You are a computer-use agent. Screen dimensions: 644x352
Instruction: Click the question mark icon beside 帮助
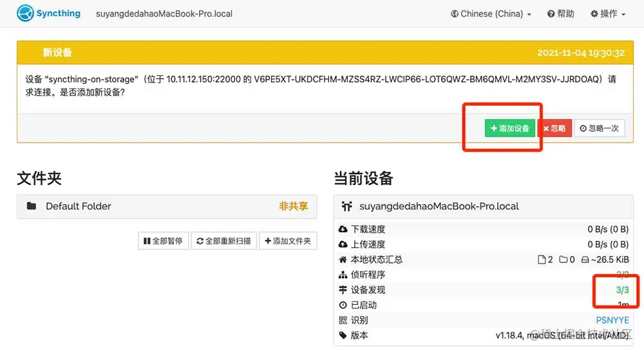(551, 14)
